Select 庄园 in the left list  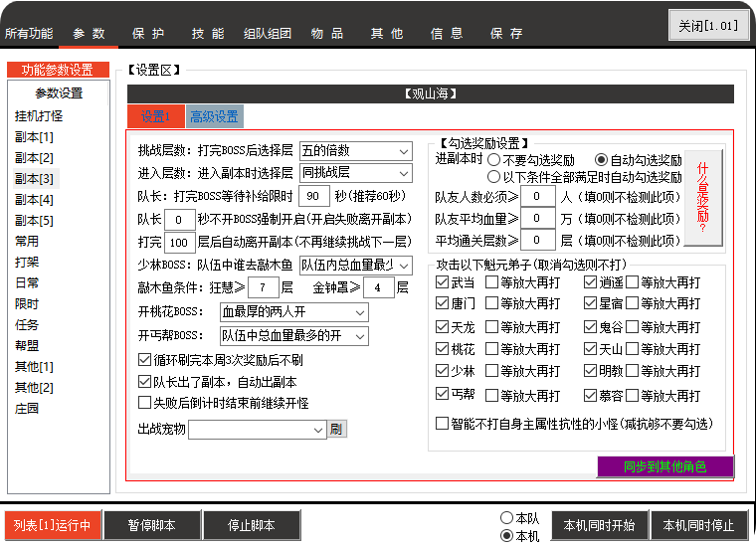(x=27, y=408)
